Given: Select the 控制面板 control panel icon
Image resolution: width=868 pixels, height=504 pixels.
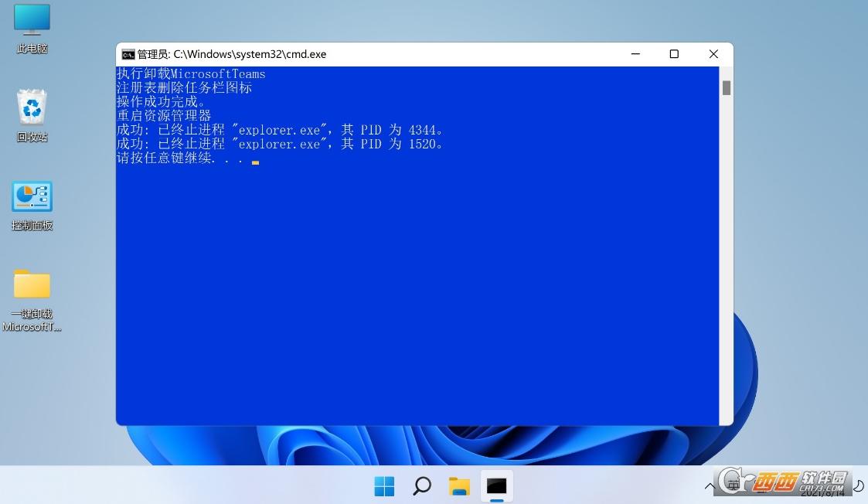Looking at the screenshot, I should 32,205.
